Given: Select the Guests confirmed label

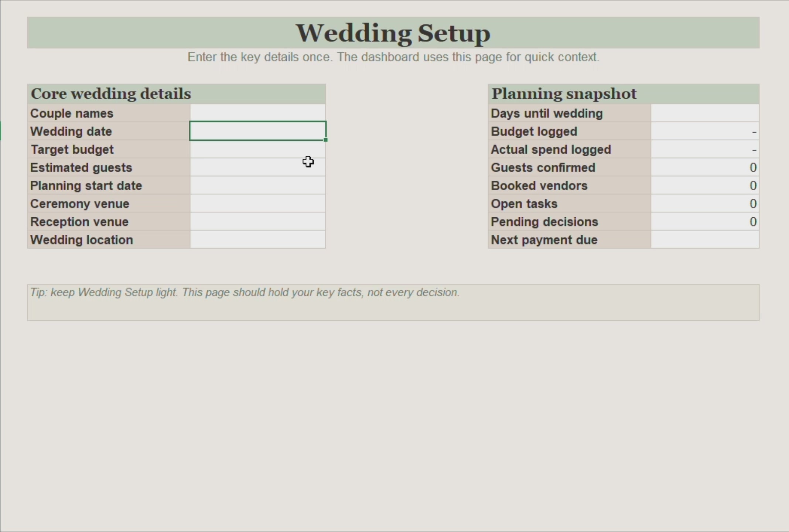Looking at the screenshot, I should click(570, 167).
